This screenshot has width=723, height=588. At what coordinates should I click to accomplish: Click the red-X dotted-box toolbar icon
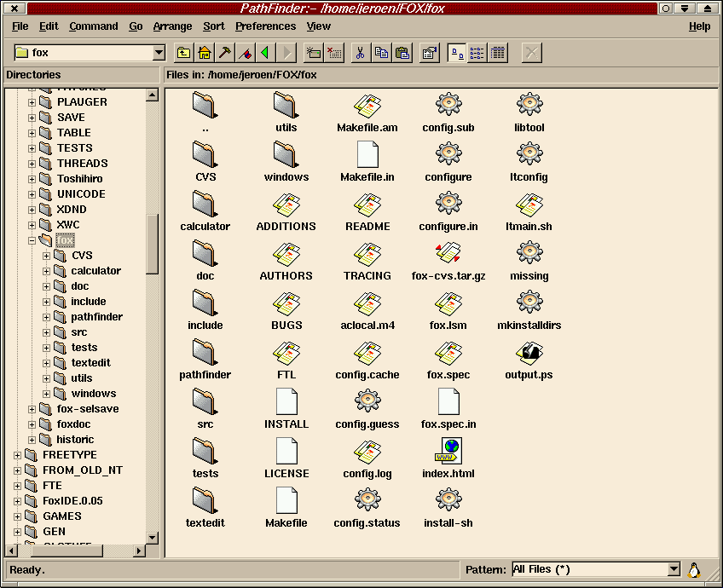[x=334, y=53]
